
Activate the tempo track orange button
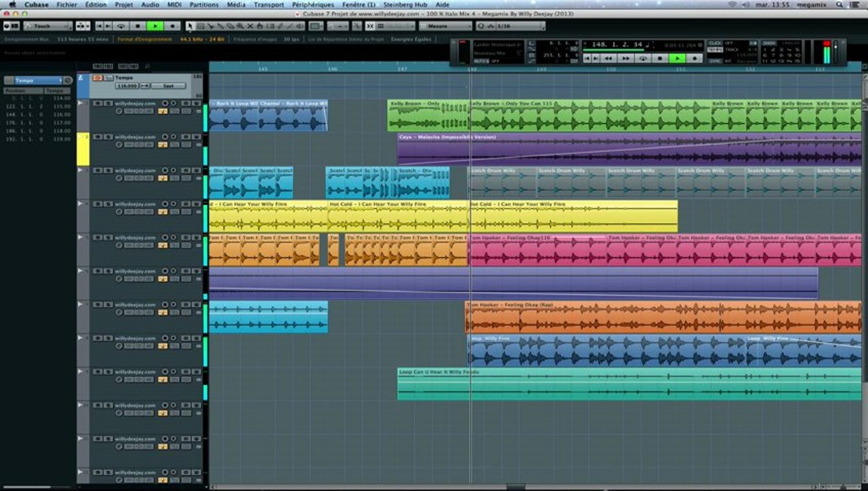(x=98, y=78)
